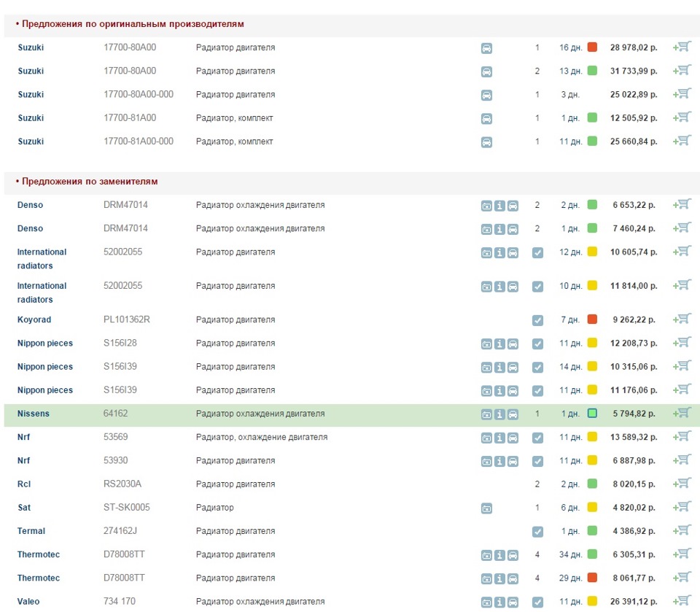View photo icon in Denso 6 653,22 р. row
Image resolution: width=700 pixels, height=612 pixels.
point(486,206)
